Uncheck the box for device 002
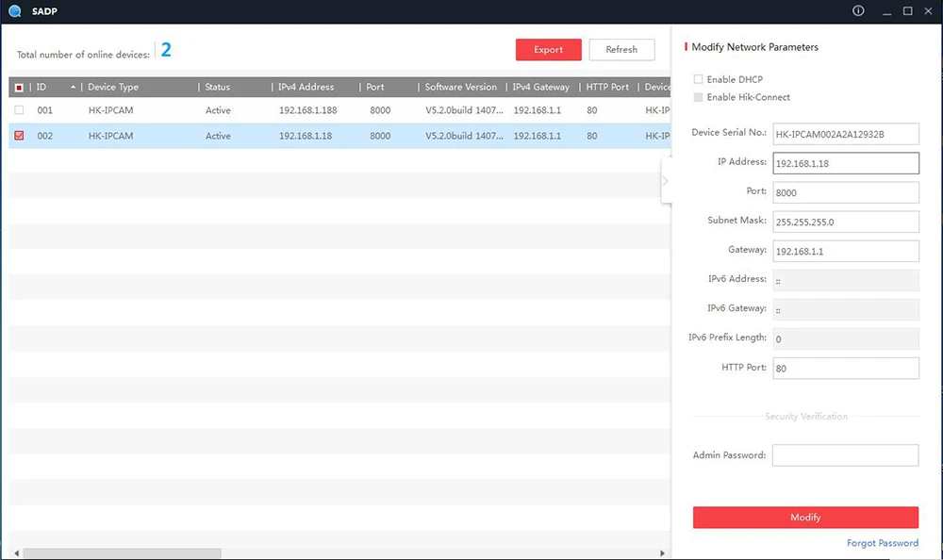 pos(19,136)
